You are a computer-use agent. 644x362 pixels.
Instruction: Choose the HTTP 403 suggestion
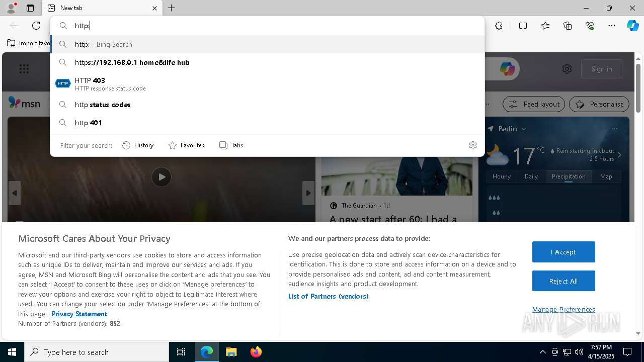click(268, 84)
